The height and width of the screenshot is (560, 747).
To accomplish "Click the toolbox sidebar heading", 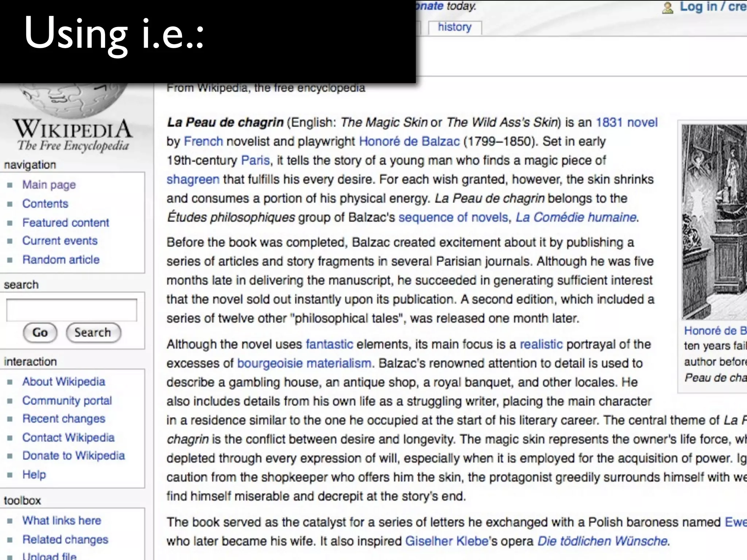I will [22, 501].
